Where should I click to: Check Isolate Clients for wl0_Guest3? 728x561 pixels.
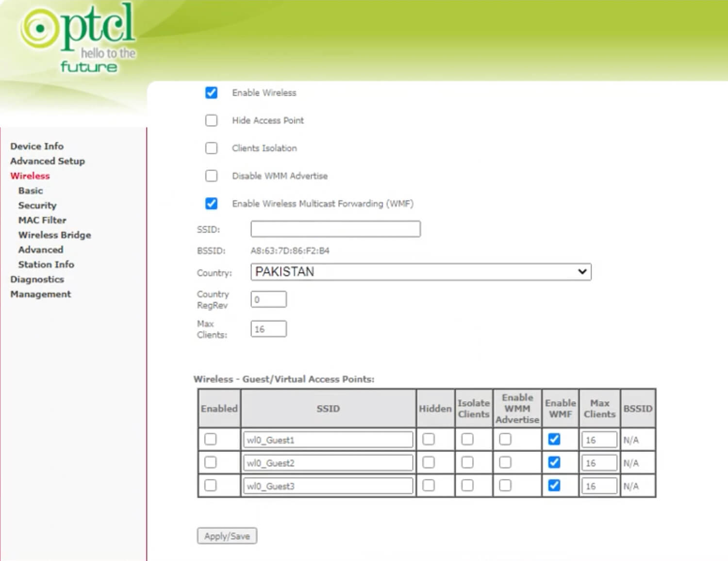(x=467, y=485)
